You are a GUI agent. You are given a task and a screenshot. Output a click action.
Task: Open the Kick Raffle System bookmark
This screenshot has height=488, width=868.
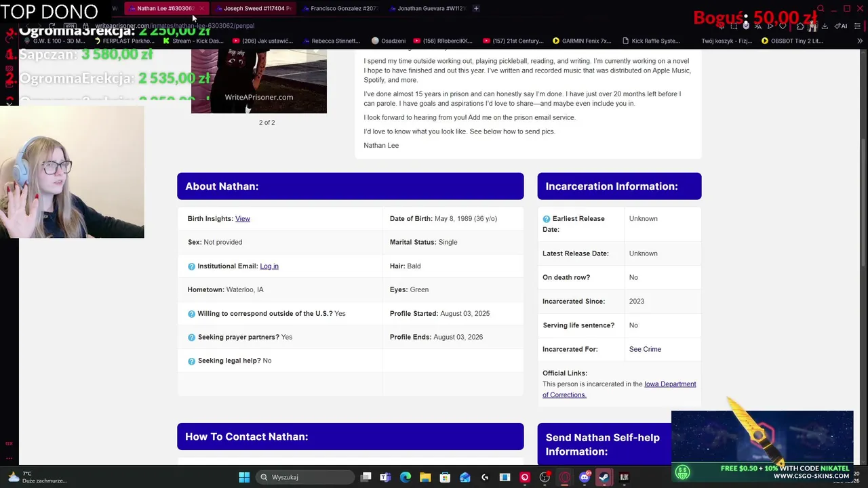tap(651, 41)
